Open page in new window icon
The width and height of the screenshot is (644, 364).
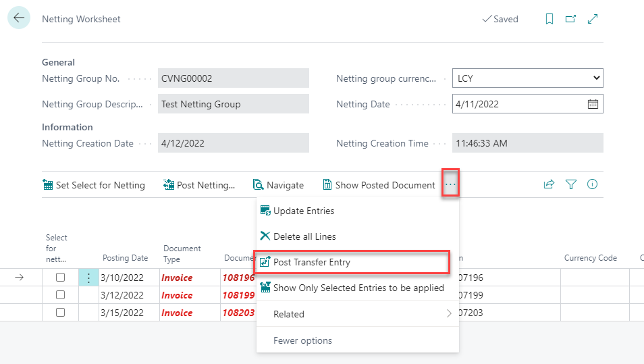pos(570,19)
